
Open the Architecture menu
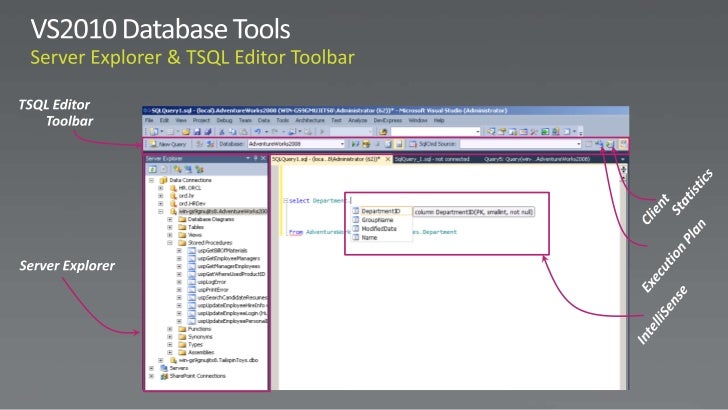[310, 120]
